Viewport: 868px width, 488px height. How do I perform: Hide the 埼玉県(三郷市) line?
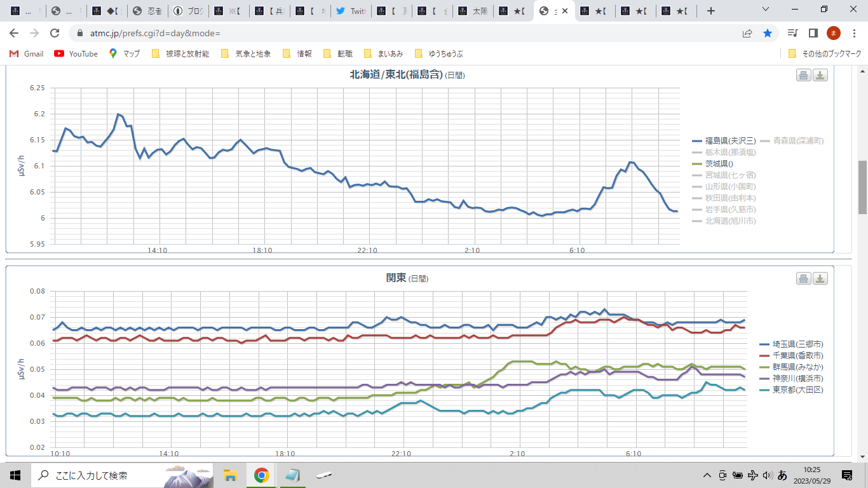point(791,344)
